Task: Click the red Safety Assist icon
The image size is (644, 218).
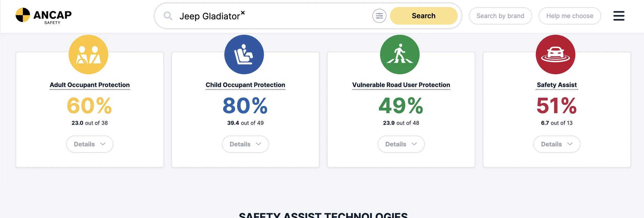Action: [555, 55]
